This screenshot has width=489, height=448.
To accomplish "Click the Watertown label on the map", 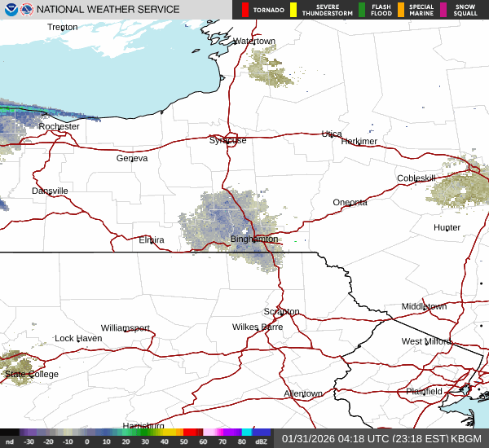I will coord(254,41).
